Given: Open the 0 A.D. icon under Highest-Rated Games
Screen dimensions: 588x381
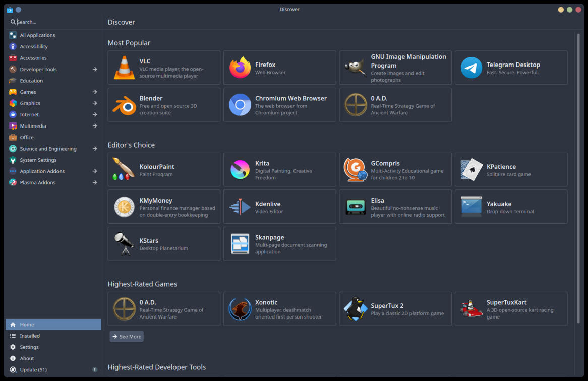Looking at the screenshot, I should point(124,309).
